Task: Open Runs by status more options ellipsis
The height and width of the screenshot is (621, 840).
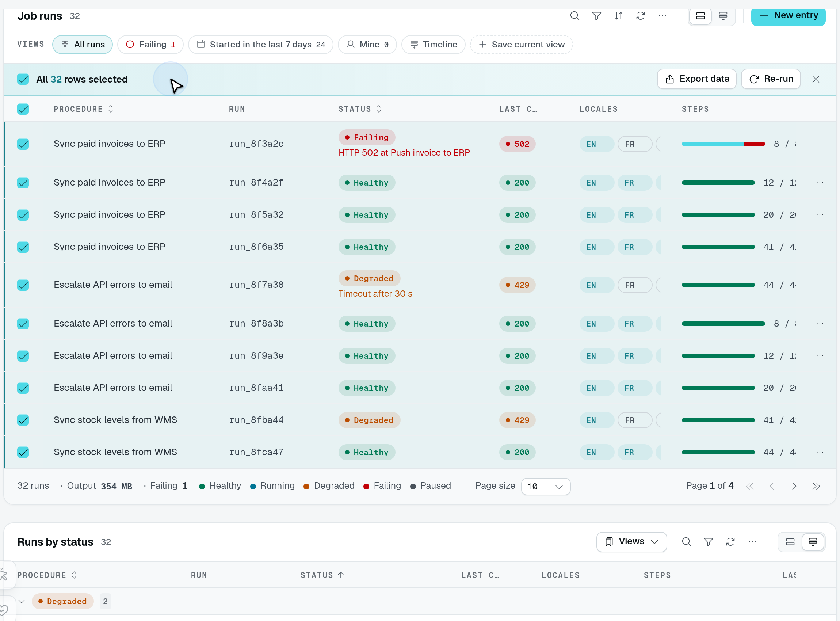Action: tap(752, 542)
